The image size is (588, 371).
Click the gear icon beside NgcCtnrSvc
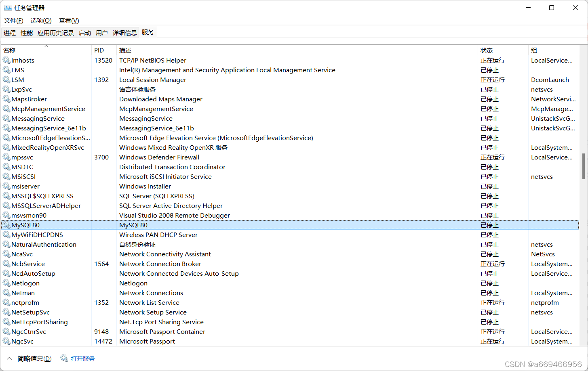[6, 332]
